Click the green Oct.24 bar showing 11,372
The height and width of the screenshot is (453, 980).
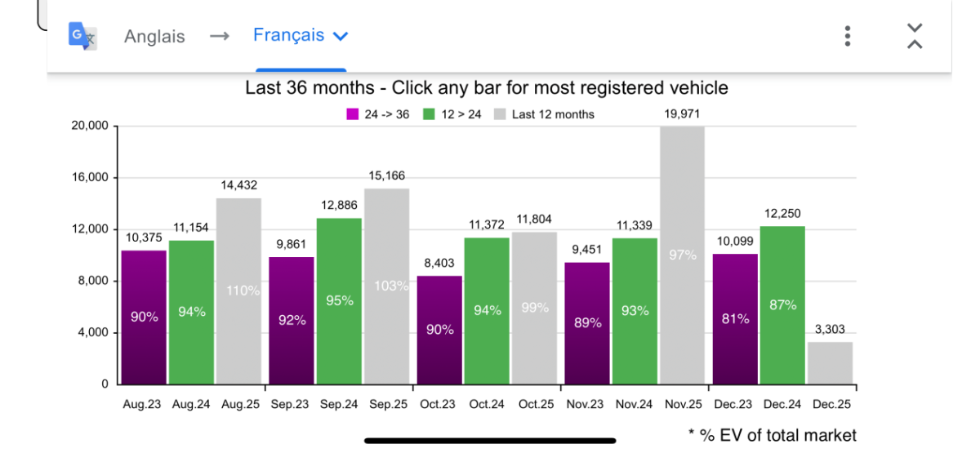tap(487, 310)
